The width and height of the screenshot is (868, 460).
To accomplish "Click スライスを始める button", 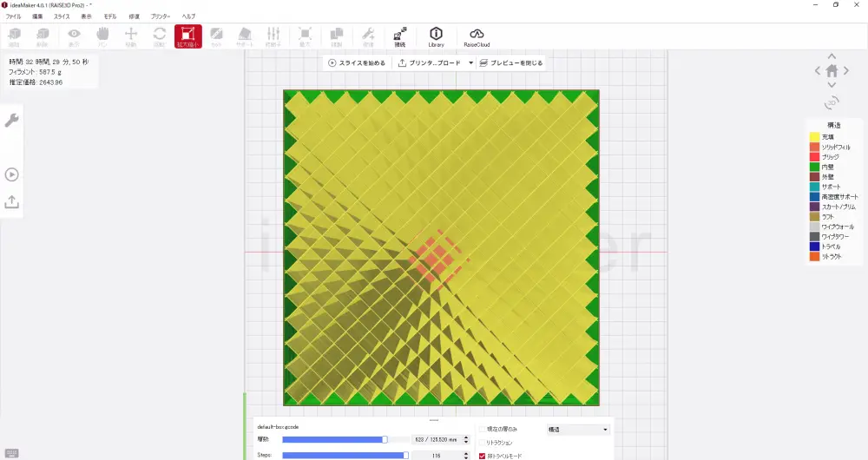I will pyautogui.click(x=357, y=62).
